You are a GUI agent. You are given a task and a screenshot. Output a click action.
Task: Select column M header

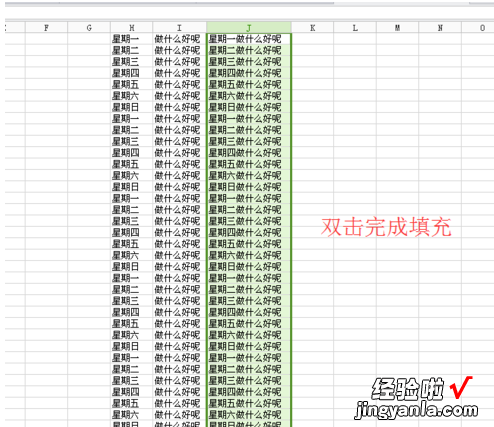pyautogui.click(x=397, y=28)
